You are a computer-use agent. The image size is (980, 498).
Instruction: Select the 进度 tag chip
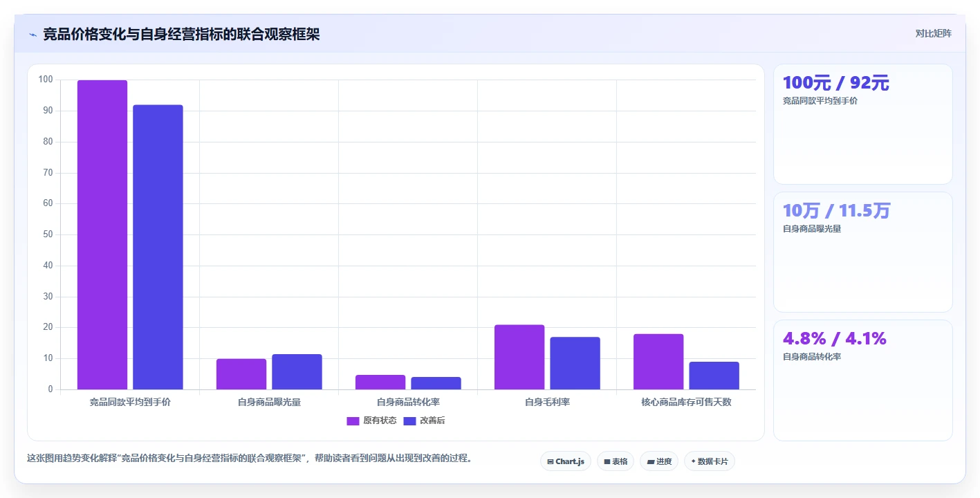point(658,461)
